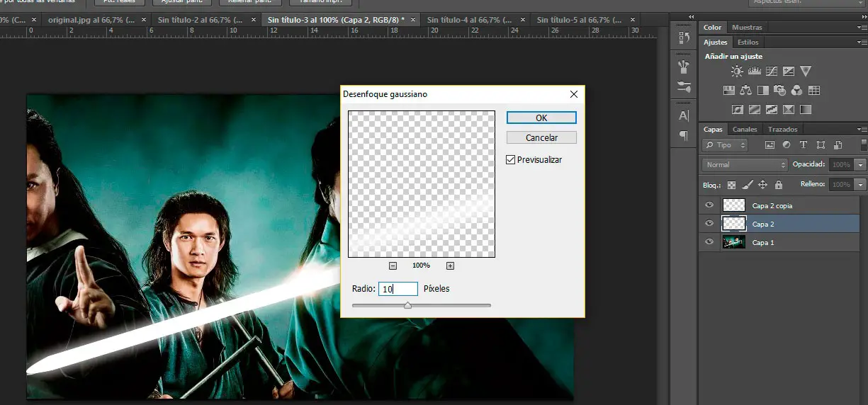Zoom out the blur preview
This screenshot has width=868, height=405.
[x=393, y=266]
